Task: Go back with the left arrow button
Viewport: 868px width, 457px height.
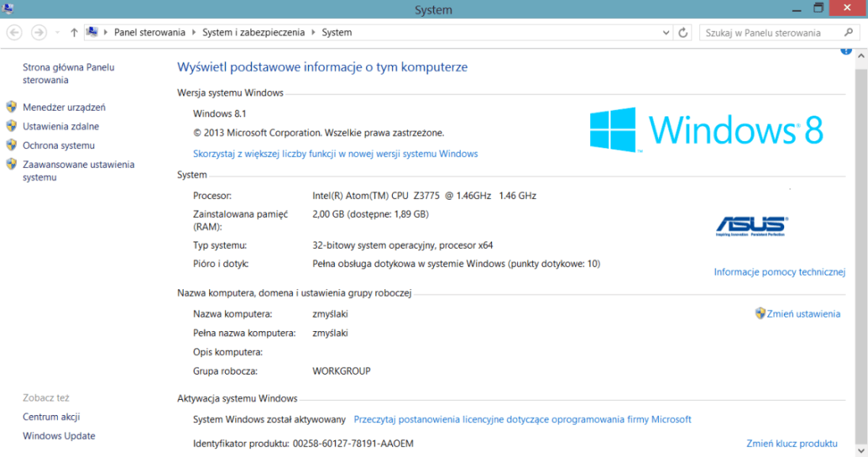Action: point(14,32)
